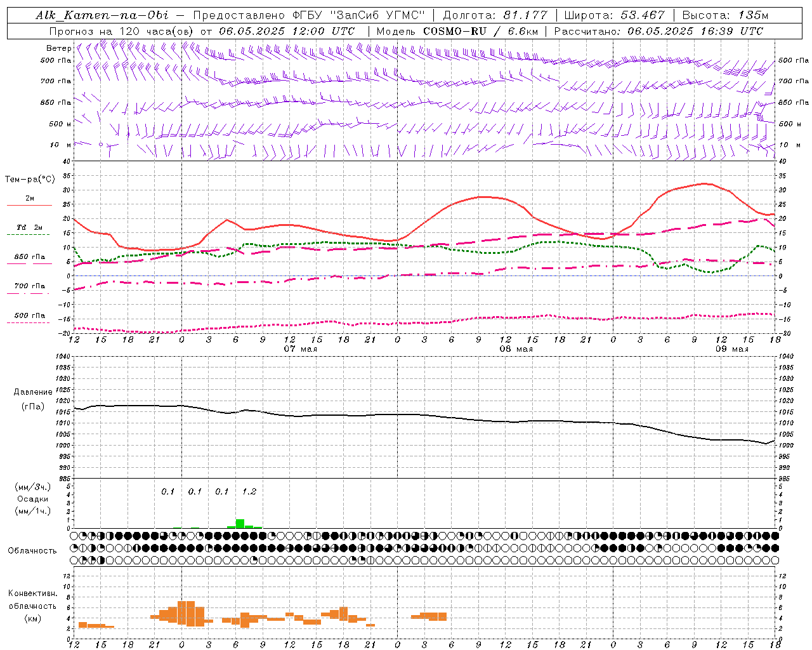Click the 08 мая date label
Viewport: 812px width, 650px height.
click(x=516, y=349)
